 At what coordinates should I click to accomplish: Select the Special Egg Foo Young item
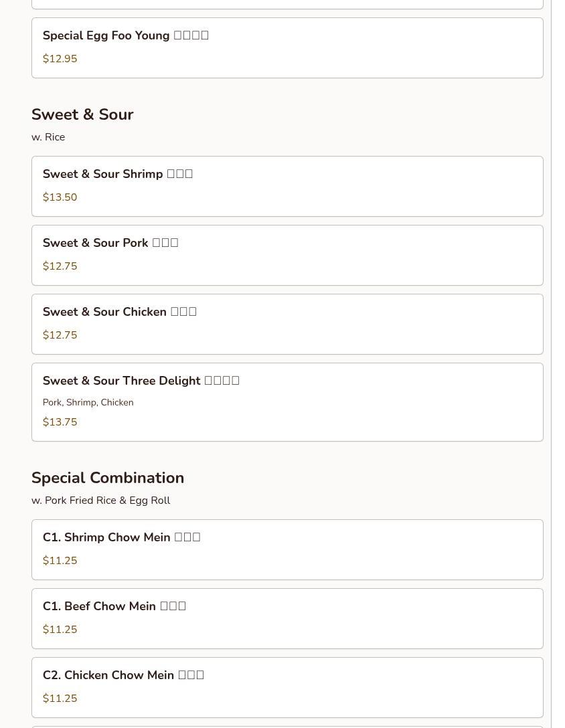[126, 36]
